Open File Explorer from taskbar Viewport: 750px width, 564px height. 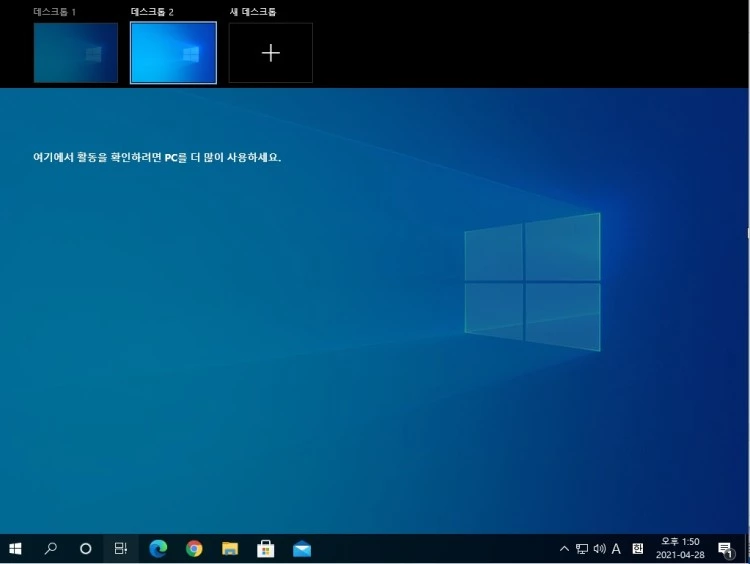point(230,548)
